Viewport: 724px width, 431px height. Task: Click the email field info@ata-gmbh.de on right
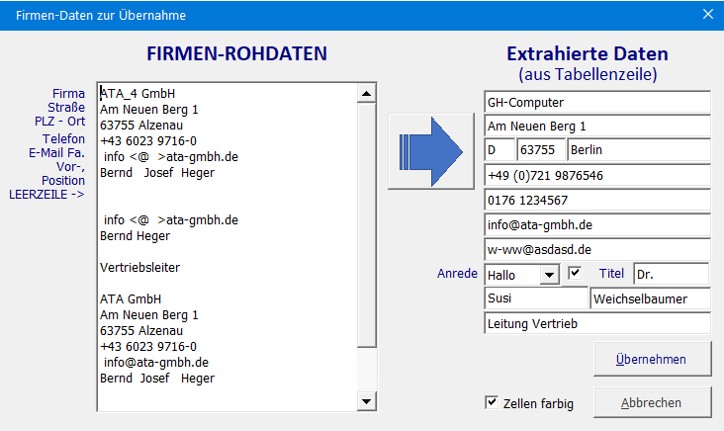click(597, 225)
